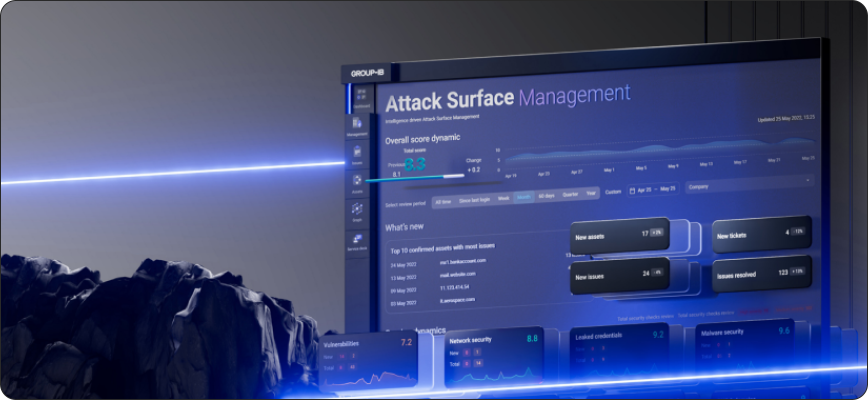Click the Company dropdown arrow
Screen dimensions: 868x400
coord(807,180)
